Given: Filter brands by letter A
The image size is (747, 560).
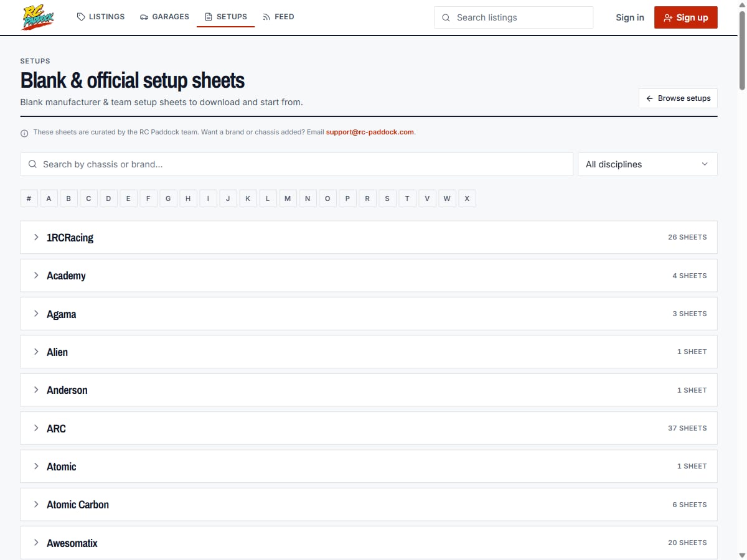Looking at the screenshot, I should click(x=49, y=198).
